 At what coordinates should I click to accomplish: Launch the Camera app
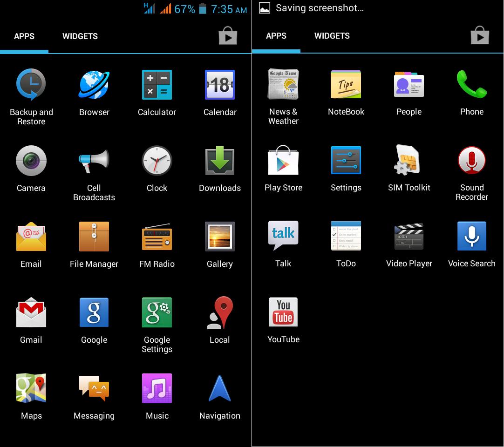click(x=31, y=160)
